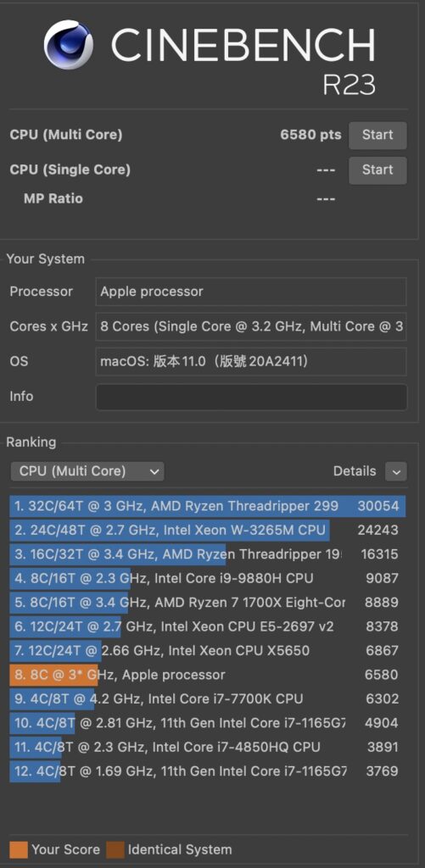Click the Details label in Ranking

[x=354, y=471]
